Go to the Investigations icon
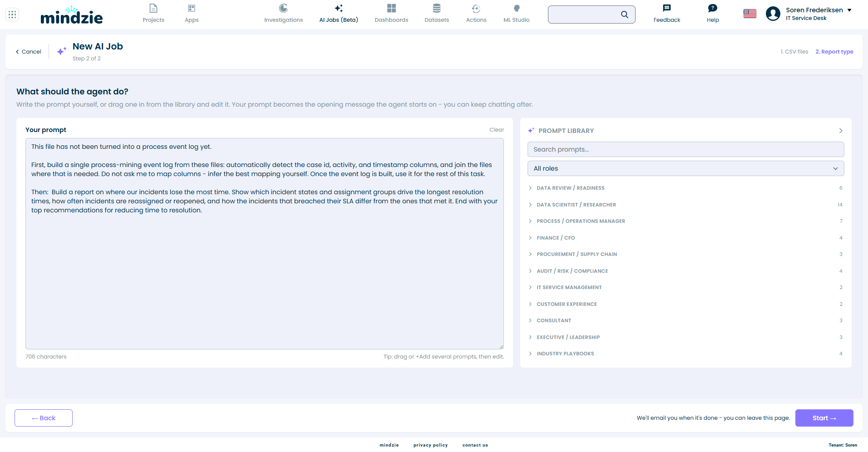Screen dimensions: 868x452 pos(283,8)
